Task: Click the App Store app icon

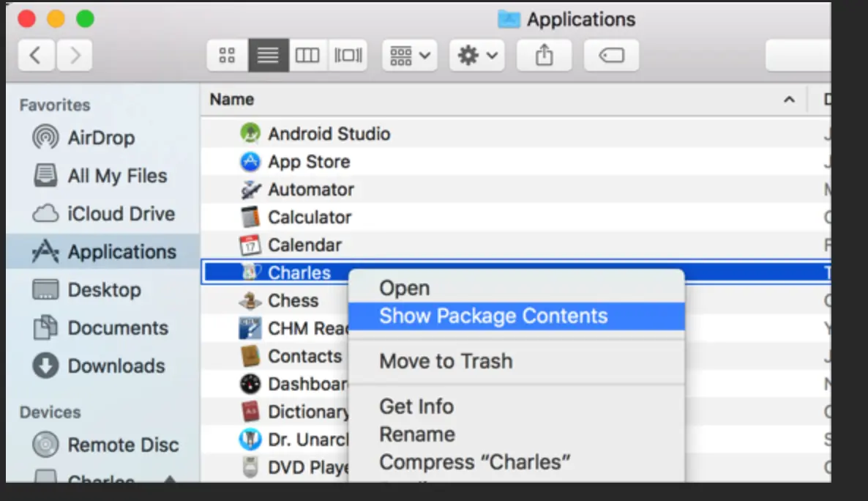Action: pyautogui.click(x=250, y=161)
